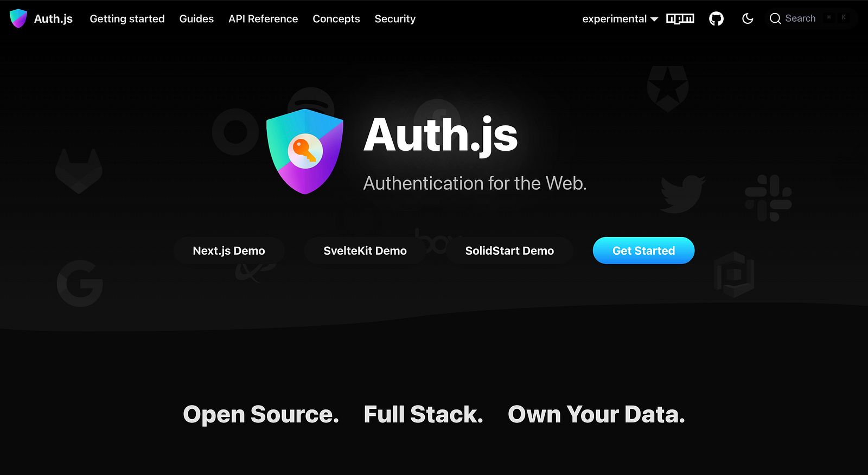Open the Getting started nav item
This screenshot has width=868, height=475.
127,19
